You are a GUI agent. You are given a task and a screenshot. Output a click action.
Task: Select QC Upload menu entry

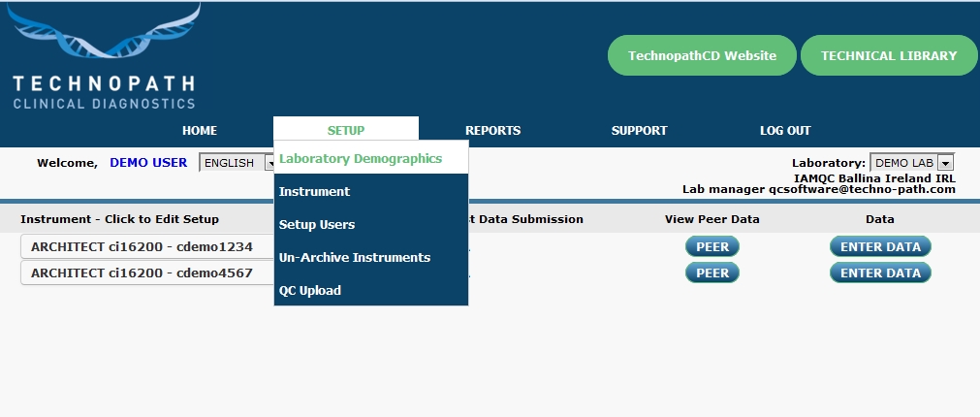click(x=371, y=290)
